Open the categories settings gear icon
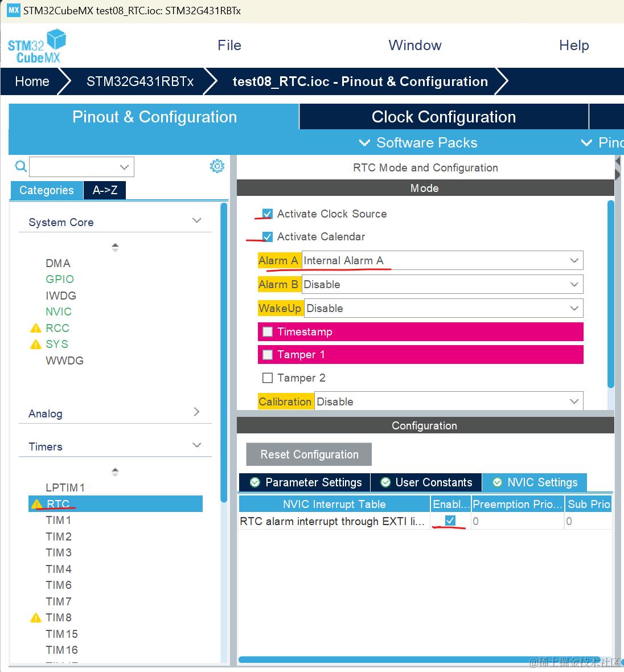Image resolution: width=624 pixels, height=672 pixels. (x=217, y=166)
